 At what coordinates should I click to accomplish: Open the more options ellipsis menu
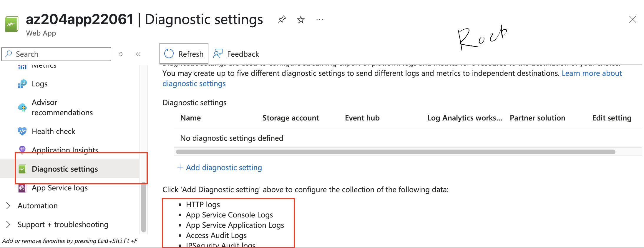[x=319, y=20]
